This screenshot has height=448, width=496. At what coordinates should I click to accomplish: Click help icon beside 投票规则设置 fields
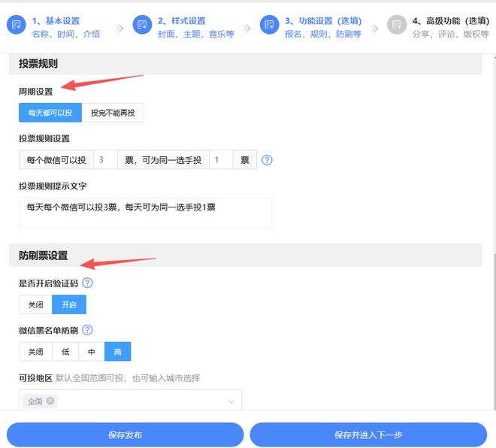tap(267, 160)
